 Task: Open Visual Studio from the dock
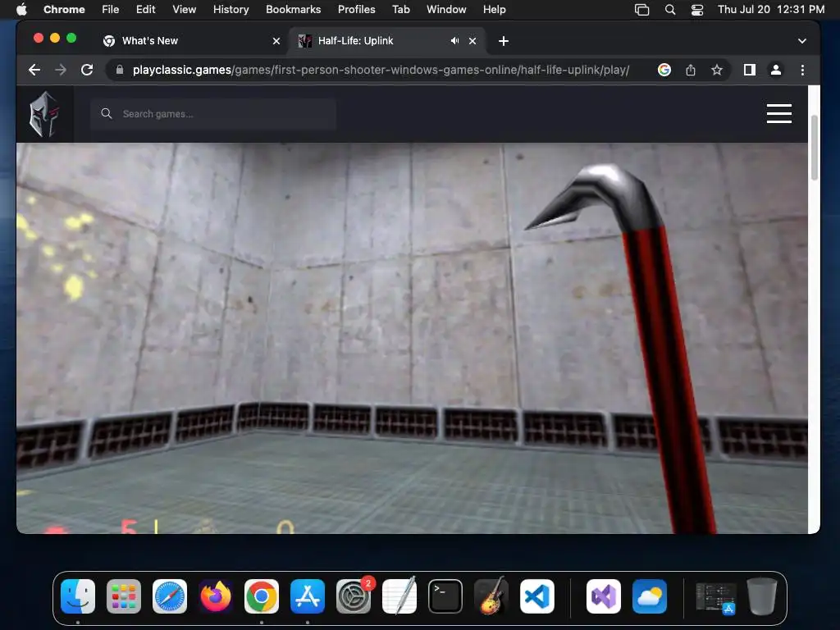pos(604,596)
